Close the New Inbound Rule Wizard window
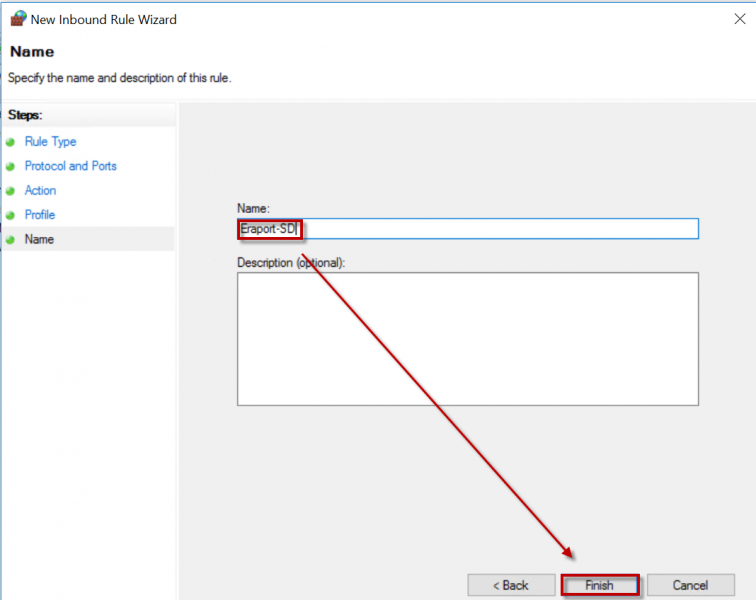Screen dimensions: 756x600 pyautogui.click(x=737, y=18)
